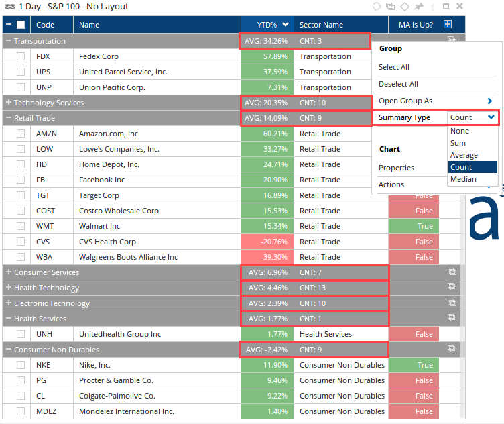Click the diamond icon in title bar

pyautogui.click(x=405, y=7)
